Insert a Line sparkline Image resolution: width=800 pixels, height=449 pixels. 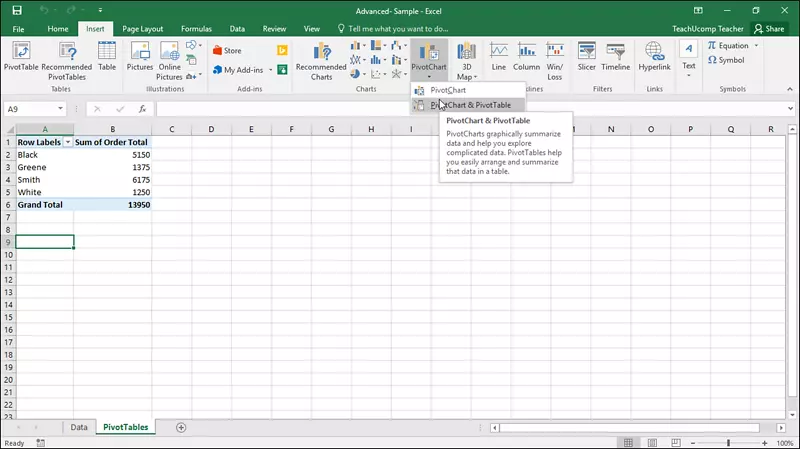coord(498,56)
